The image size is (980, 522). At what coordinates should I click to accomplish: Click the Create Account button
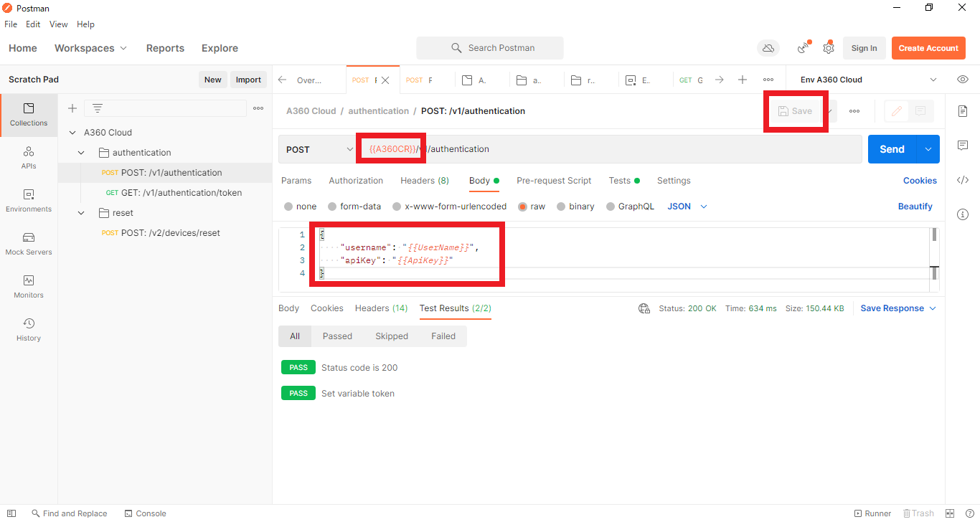click(928, 48)
